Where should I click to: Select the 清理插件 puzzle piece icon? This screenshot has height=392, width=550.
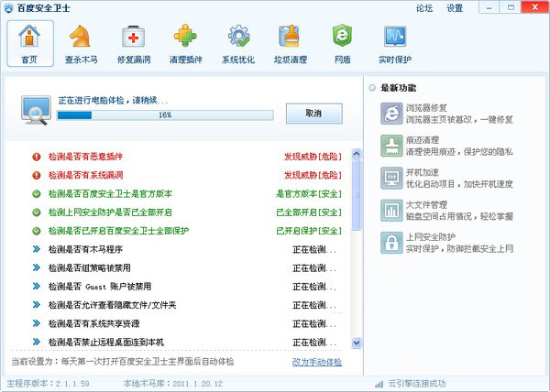(x=185, y=37)
